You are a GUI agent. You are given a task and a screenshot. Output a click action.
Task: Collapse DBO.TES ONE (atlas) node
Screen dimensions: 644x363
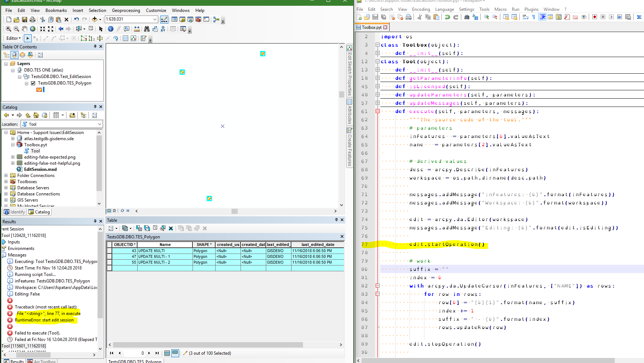13,70
